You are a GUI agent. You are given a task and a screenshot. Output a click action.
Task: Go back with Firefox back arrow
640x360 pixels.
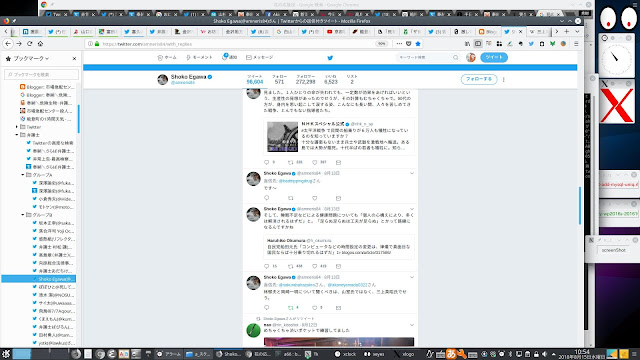click(x=8, y=44)
